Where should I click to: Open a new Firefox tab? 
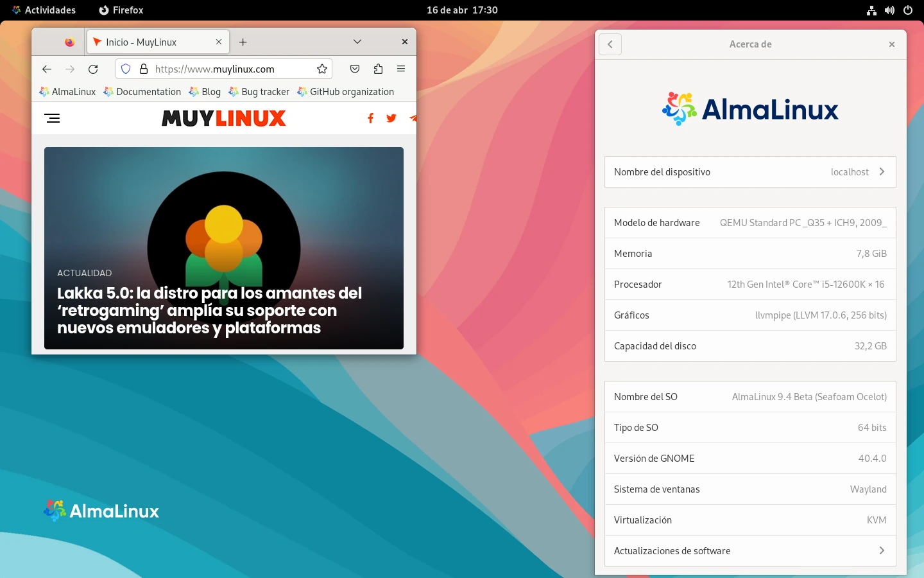point(243,42)
